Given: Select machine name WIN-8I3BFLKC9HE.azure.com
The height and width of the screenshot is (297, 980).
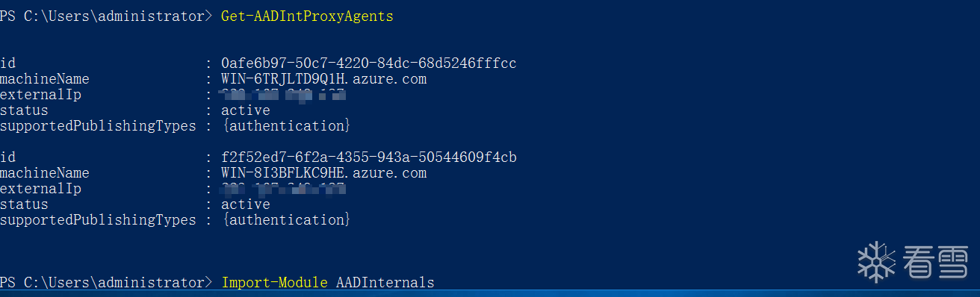Looking at the screenshot, I should [324, 172].
